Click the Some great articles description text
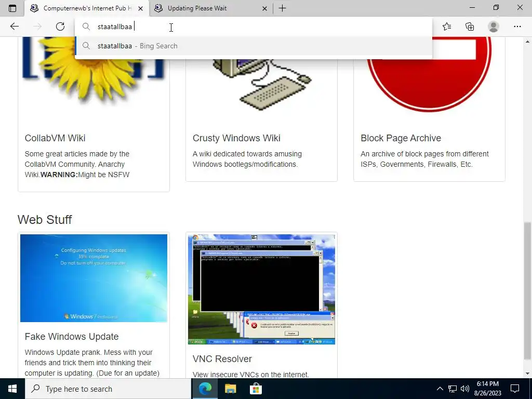Viewport: 532px width, 399px height. pos(77,164)
